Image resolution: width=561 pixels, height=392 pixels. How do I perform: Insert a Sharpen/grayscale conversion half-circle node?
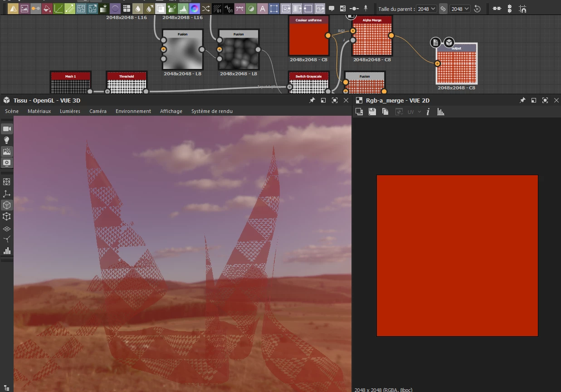coord(251,8)
